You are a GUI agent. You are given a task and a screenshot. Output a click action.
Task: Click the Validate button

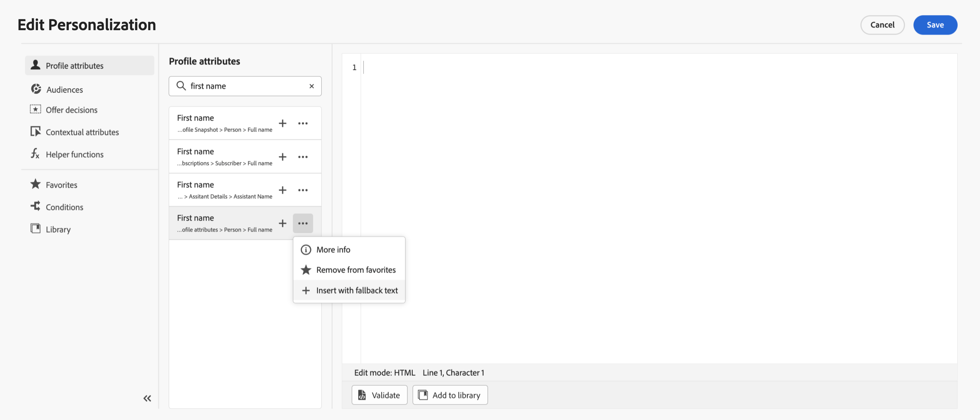(379, 395)
